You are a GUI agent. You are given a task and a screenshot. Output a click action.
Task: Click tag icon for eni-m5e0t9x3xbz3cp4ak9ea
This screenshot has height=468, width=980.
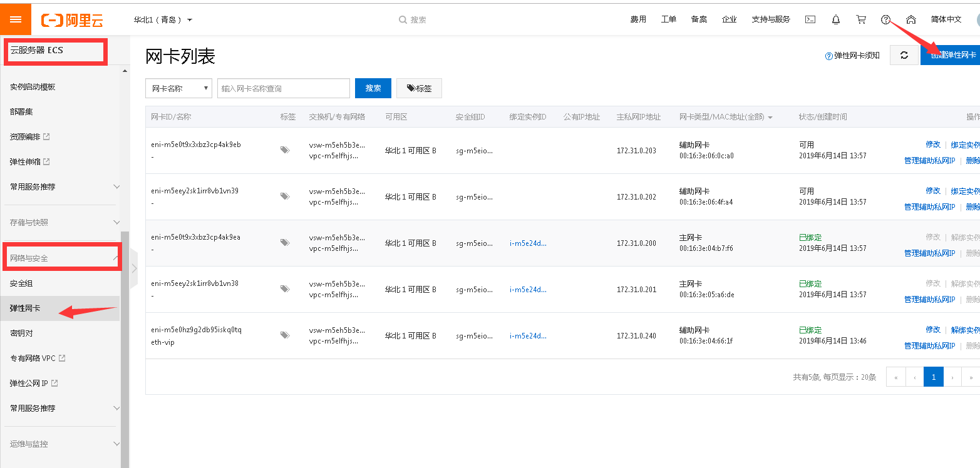click(285, 243)
